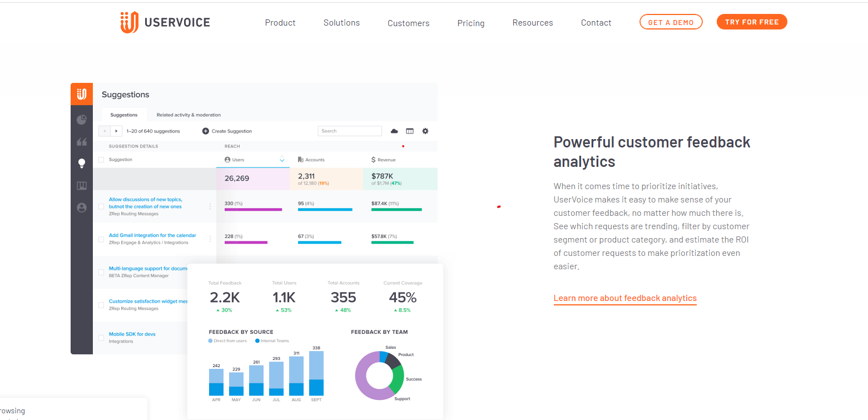Select the quotation feedback sidebar icon
This screenshot has height=420, width=868.
(81, 142)
